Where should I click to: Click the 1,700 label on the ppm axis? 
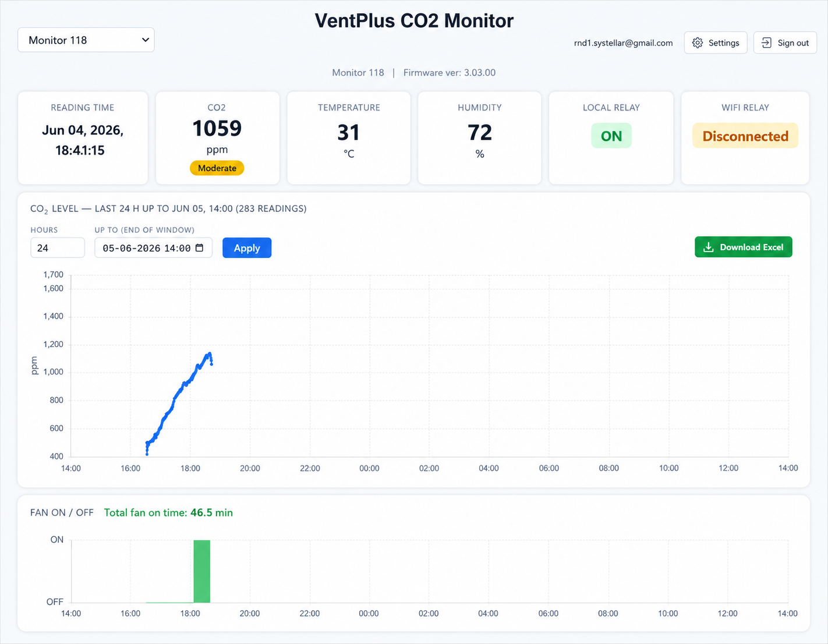[53, 275]
